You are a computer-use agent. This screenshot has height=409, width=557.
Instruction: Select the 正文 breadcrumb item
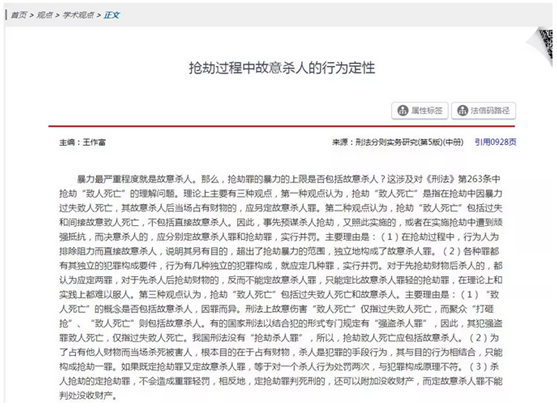(x=112, y=15)
